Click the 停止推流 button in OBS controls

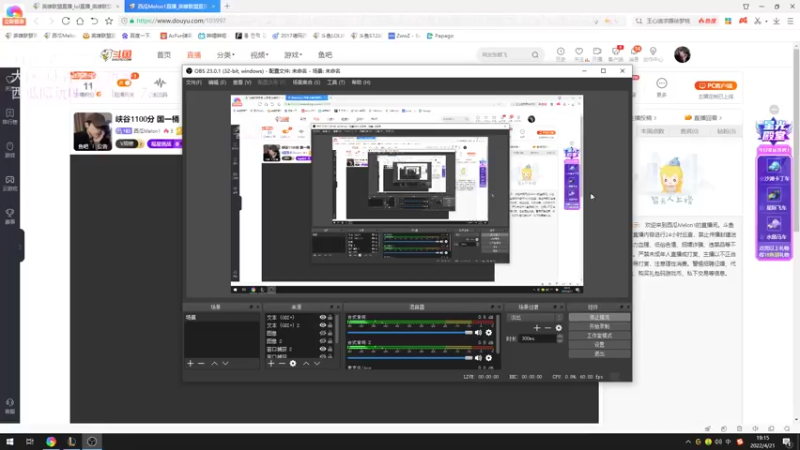click(x=599, y=317)
